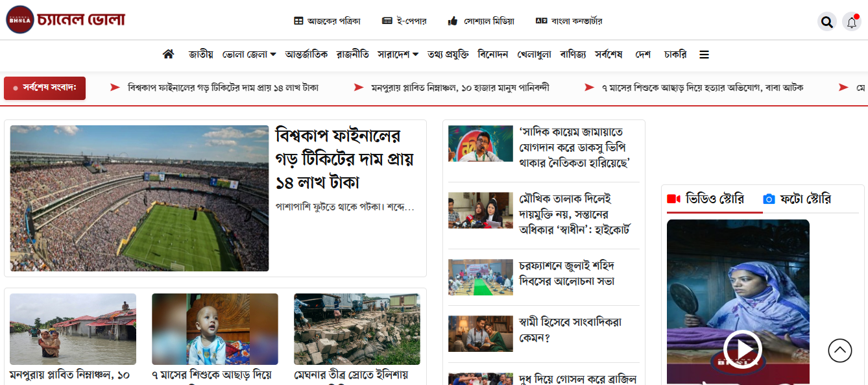Open headline স্বামী হিসেবে সাংবাদিকরা কেমন?

[x=570, y=330]
